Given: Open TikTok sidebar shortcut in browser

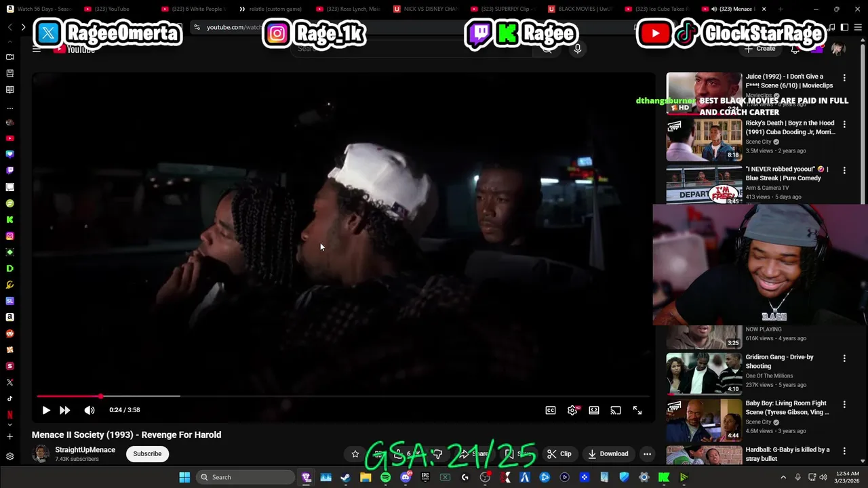Looking at the screenshot, I should pyautogui.click(x=9, y=399).
